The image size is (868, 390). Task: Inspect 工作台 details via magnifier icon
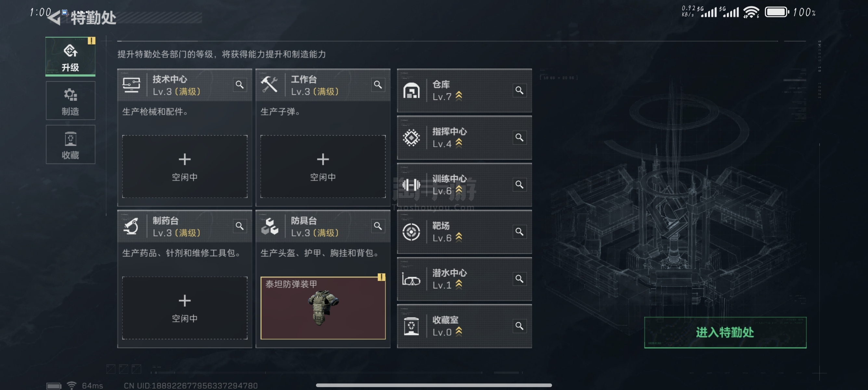point(378,84)
